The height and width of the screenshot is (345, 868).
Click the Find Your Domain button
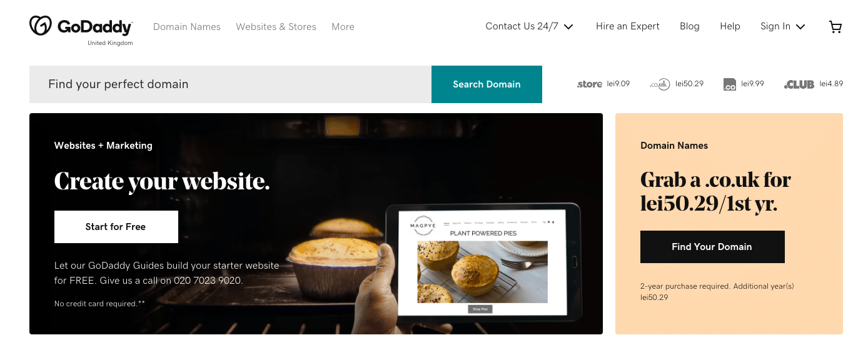click(712, 247)
